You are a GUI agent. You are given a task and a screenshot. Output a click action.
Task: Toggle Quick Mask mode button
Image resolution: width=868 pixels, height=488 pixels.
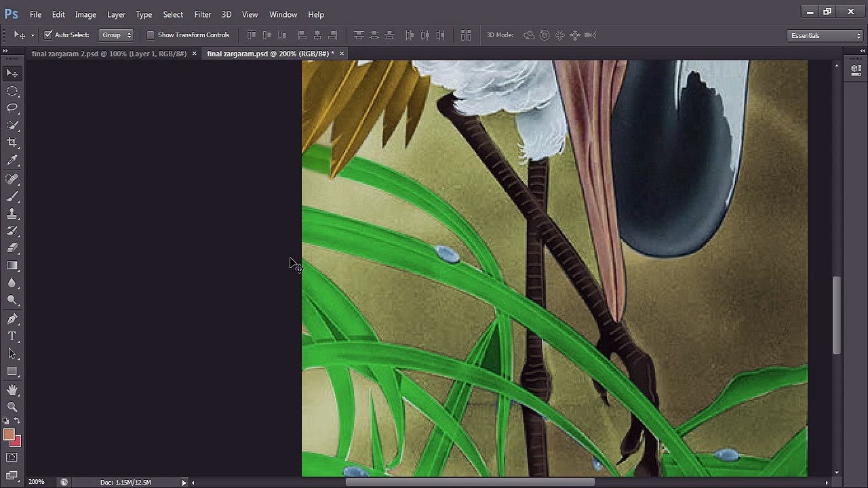pos(12,457)
